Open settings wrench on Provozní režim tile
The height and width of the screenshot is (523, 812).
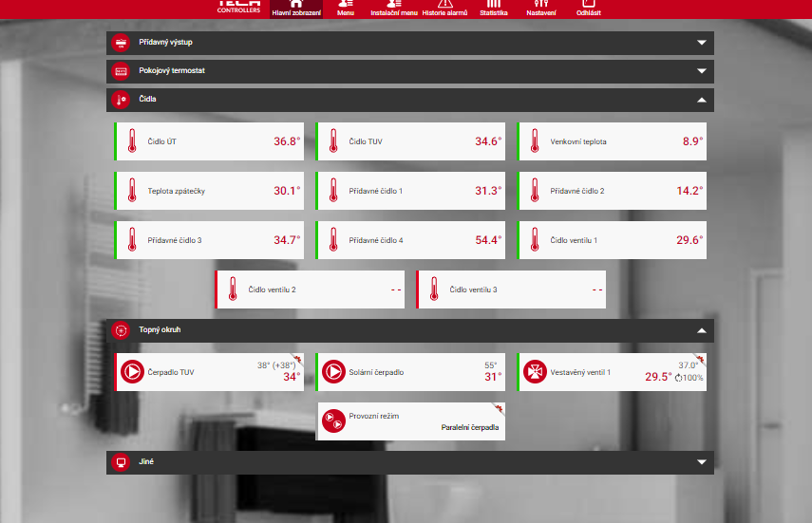click(499, 408)
